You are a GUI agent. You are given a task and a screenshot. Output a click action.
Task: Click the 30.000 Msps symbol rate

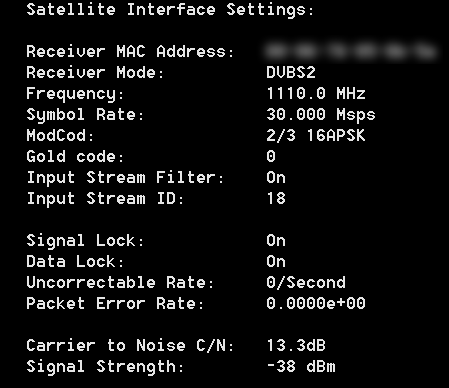coord(321,115)
